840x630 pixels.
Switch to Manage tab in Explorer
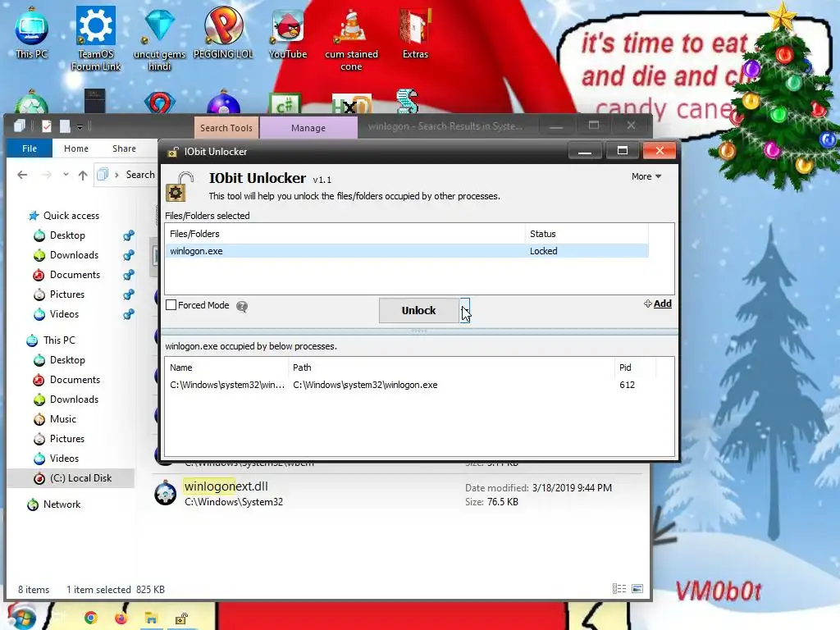tap(308, 127)
